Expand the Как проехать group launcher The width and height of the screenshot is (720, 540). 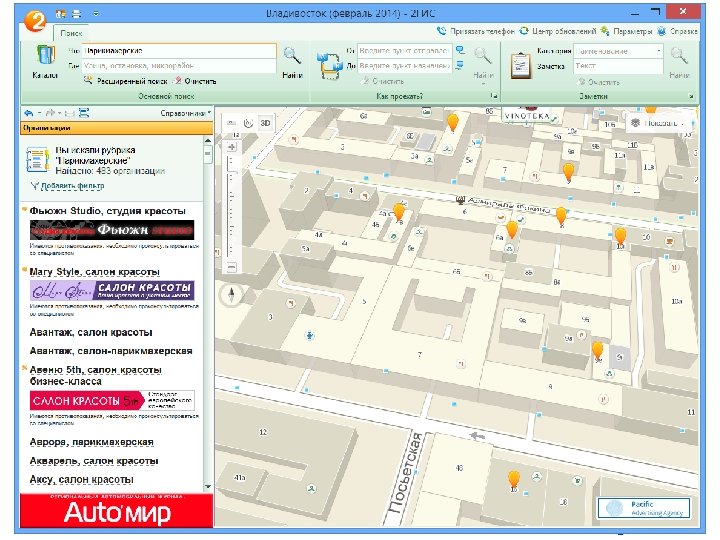pos(493,96)
